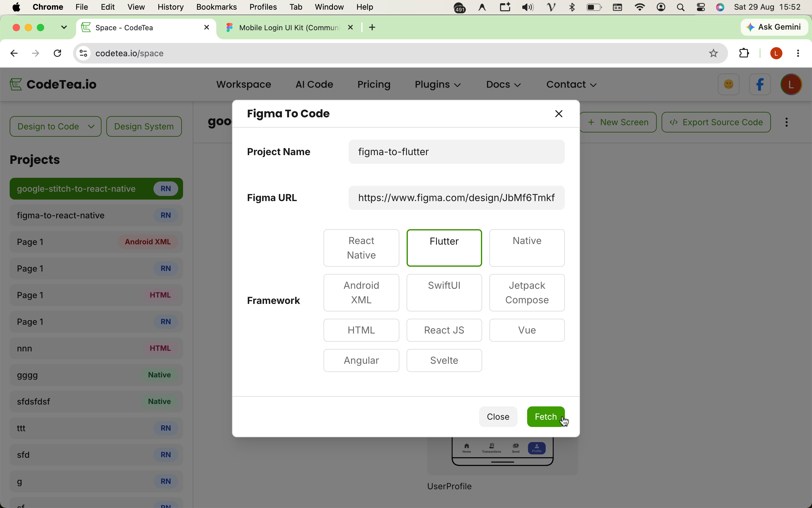
Task: Click Ask Gemini button
Action: point(774,27)
